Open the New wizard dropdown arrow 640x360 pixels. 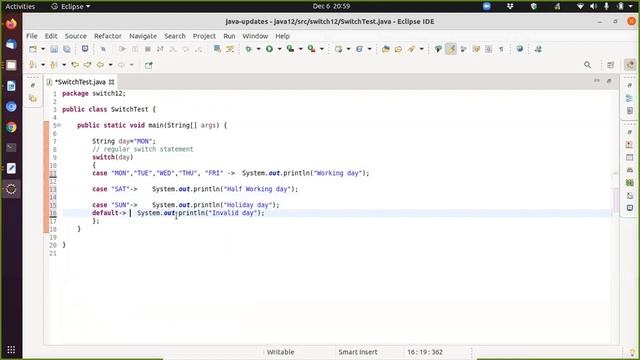click(43, 49)
